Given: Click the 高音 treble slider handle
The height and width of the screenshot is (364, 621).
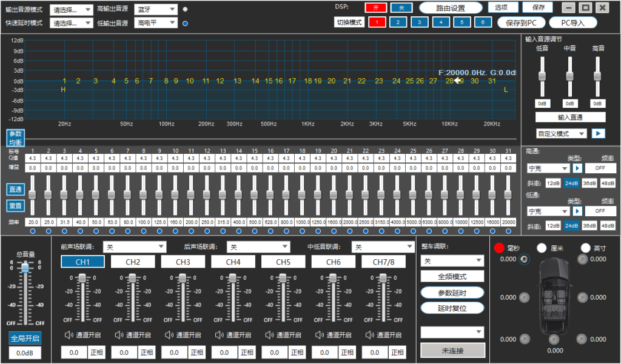Looking at the screenshot, I should (x=597, y=76).
